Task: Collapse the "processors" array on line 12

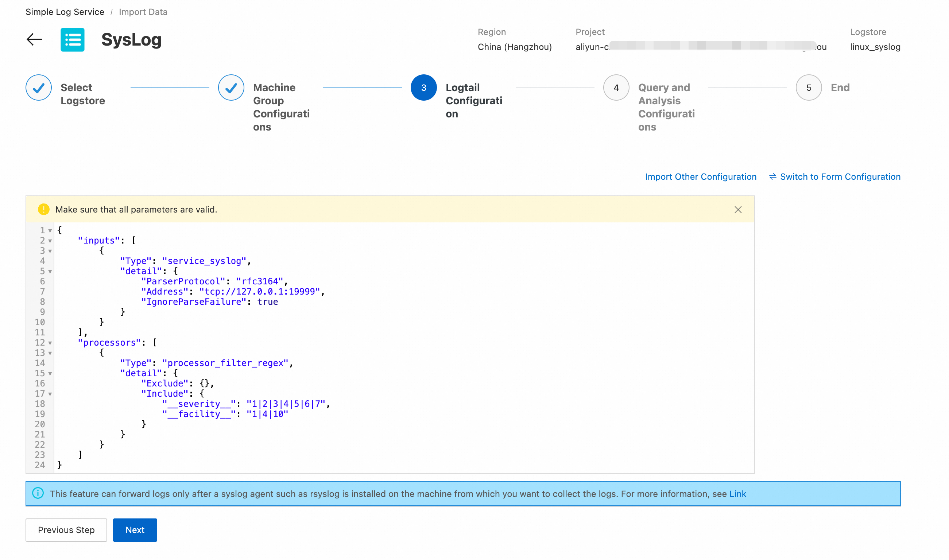Action: click(x=50, y=343)
